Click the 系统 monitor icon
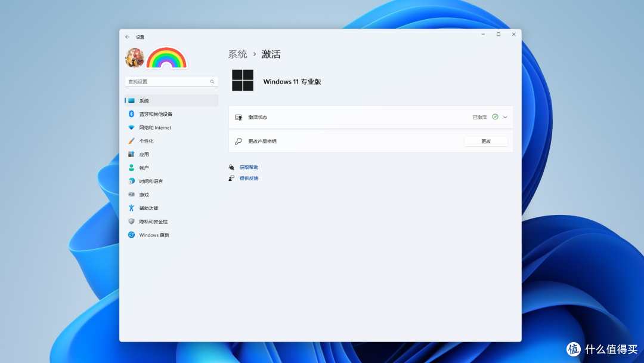Image resolution: width=644 pixels, height=363 pixels. coord(131,100)
